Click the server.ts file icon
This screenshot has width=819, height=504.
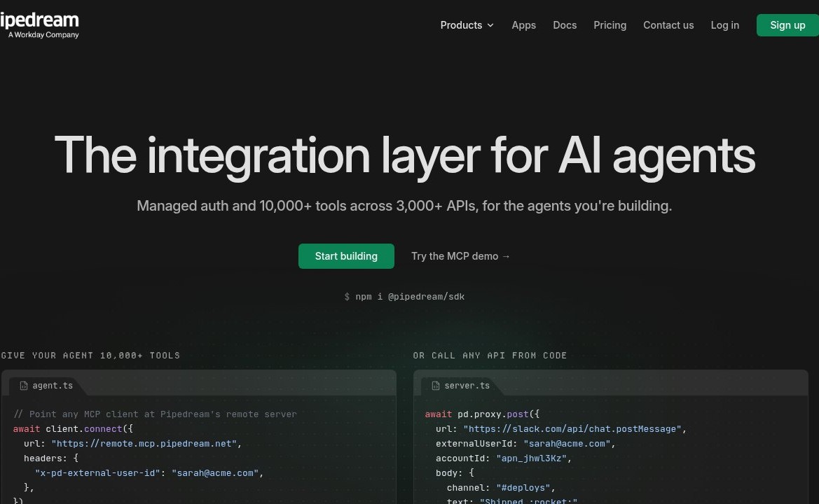pos(436,386)
